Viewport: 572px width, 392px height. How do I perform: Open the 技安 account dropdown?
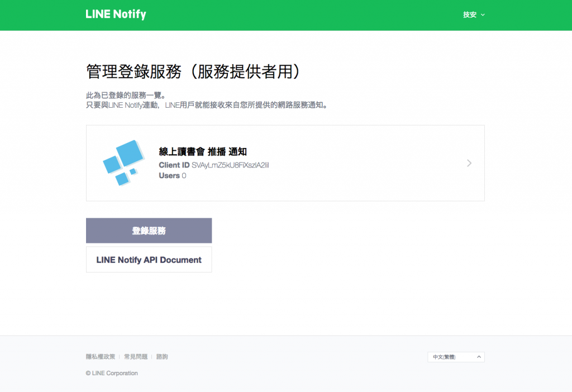click(x=474, y=15)
